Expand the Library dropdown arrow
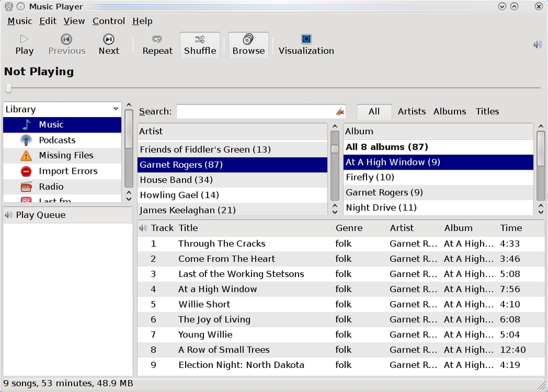The height and width of the screenshot is (392, 548). (x=116, y=109)
